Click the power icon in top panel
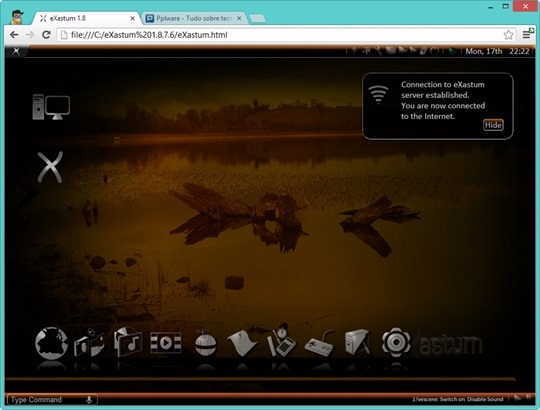Viewport: 540px width, 410px height. [435, 51]
